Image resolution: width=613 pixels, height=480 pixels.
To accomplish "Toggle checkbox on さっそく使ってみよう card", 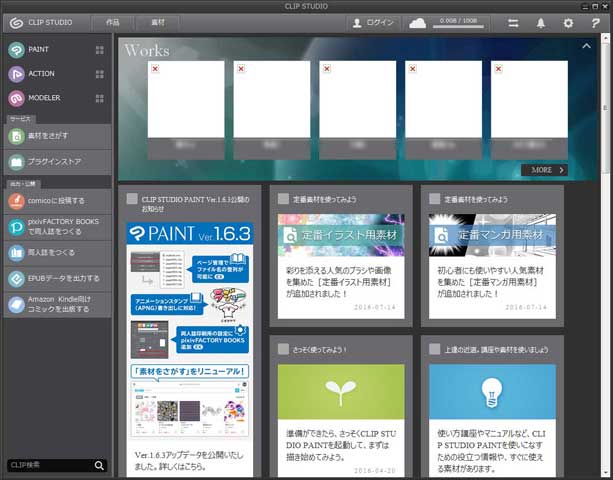I will (284, 350).
